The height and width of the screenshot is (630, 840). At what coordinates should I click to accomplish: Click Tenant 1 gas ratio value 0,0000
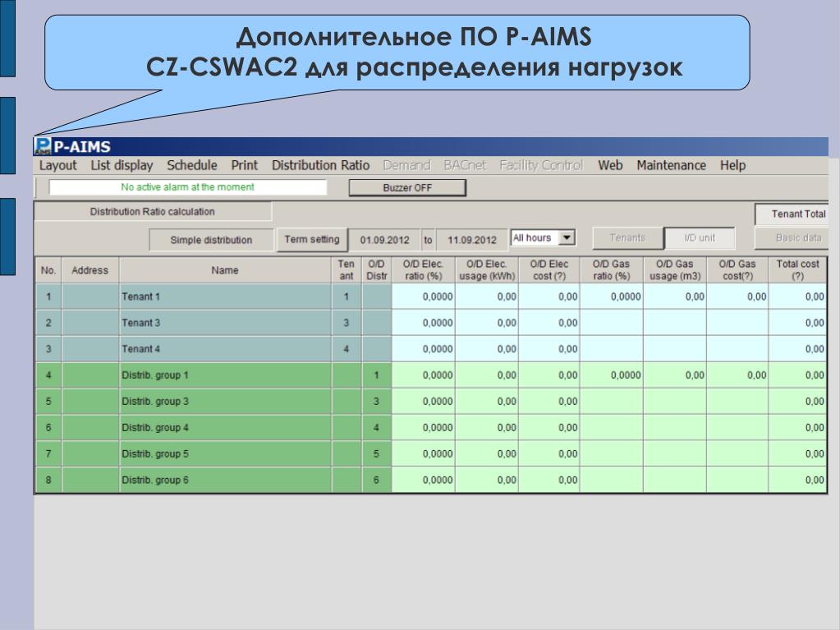coord(611,297)
